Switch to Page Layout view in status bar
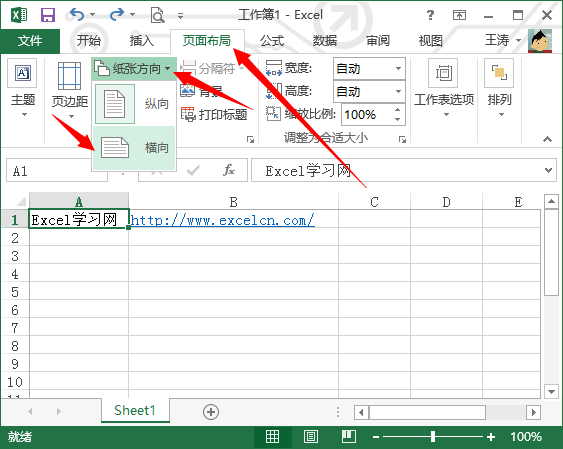Image resolution: width=563 pixels, height=449 pixels. pos(311,437)
